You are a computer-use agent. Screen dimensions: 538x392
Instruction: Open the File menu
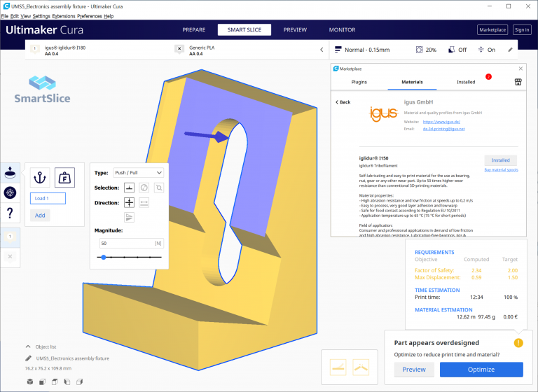tap(5, 16)
